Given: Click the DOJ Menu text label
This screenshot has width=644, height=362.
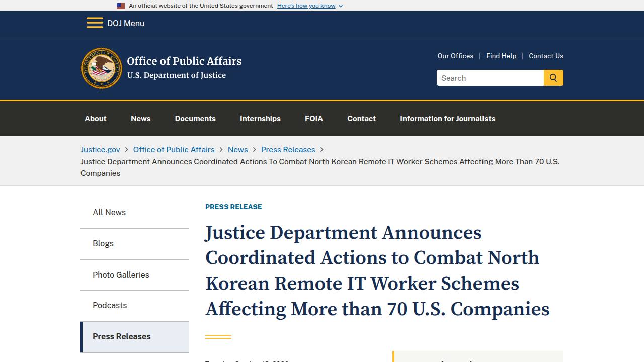Looking at the screenshot, I should [126, 23].
